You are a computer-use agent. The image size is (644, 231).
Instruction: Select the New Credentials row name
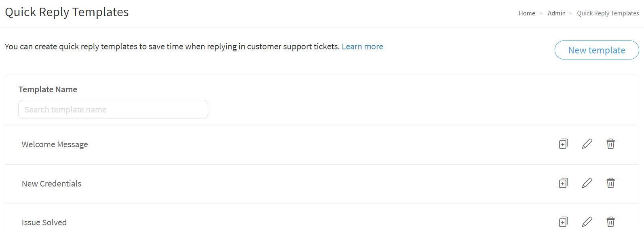tap(51, 184)
